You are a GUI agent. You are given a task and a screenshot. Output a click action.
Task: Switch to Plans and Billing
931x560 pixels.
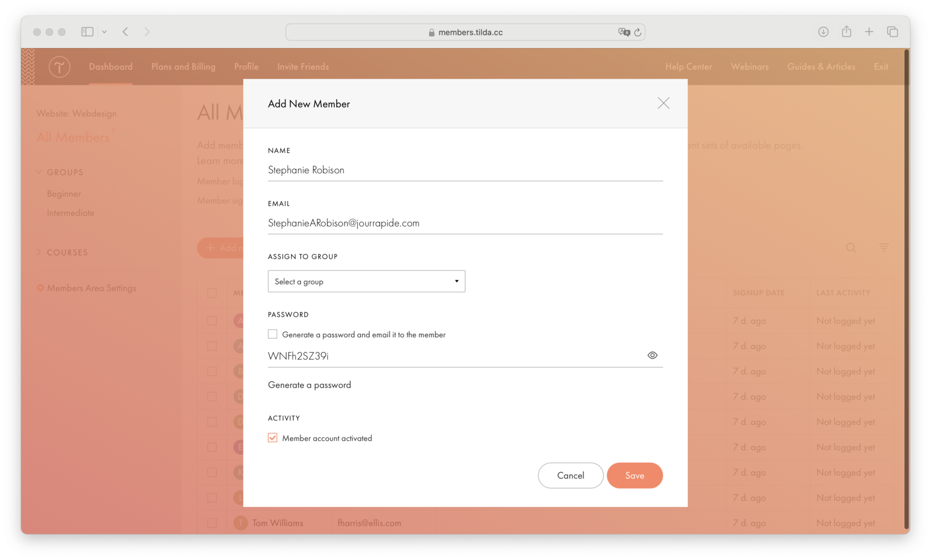(183, 66)
